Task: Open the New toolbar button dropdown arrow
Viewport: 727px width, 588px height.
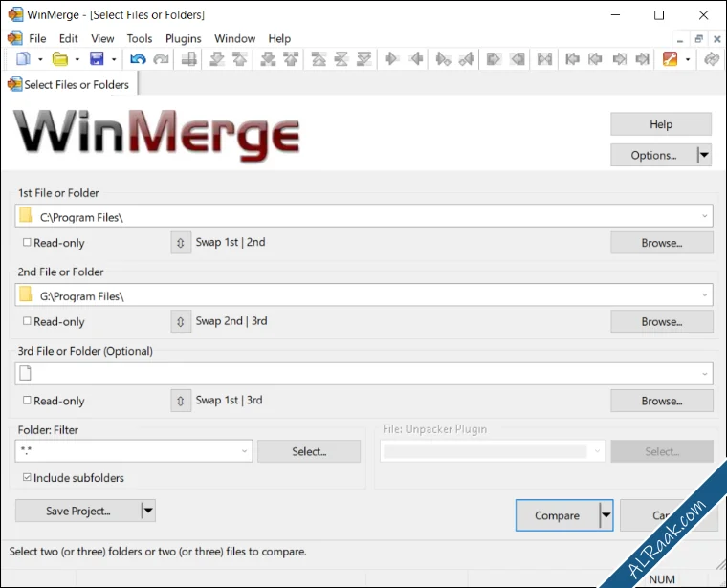Action: (40, 59)
